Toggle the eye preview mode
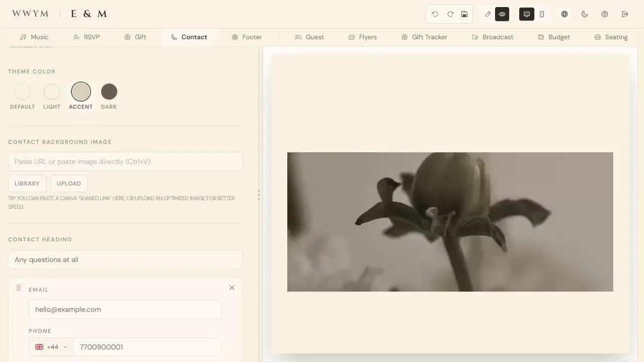The height and width of the screenshot is (362, 644). tap(502, 14)
